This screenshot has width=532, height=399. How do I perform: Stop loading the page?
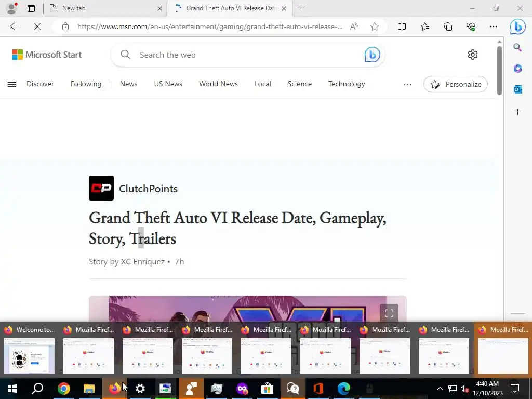click(37, 26)
